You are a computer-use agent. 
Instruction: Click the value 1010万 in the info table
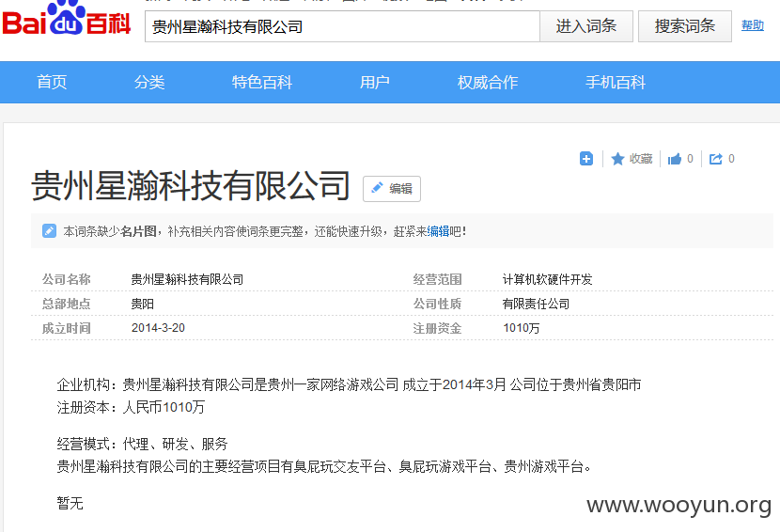tap(522, 328)
